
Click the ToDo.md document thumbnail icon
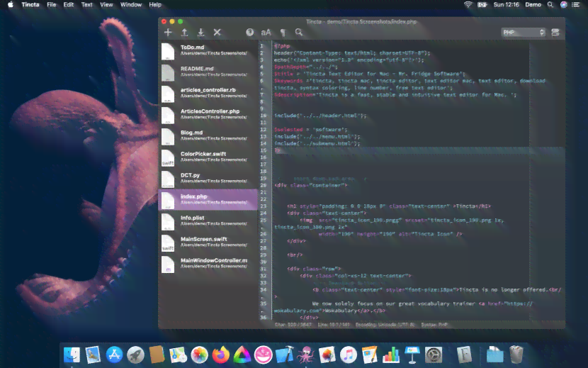tap(168, 52)
